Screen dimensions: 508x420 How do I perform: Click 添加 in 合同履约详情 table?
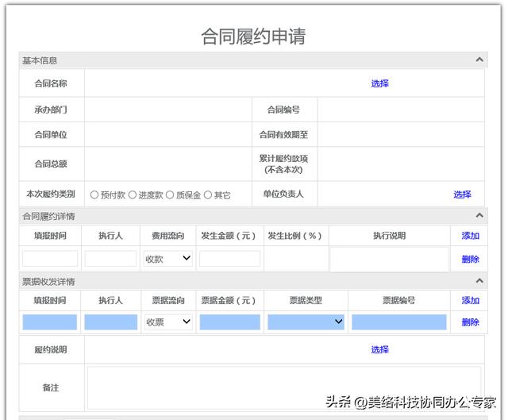tap(470, 236)
